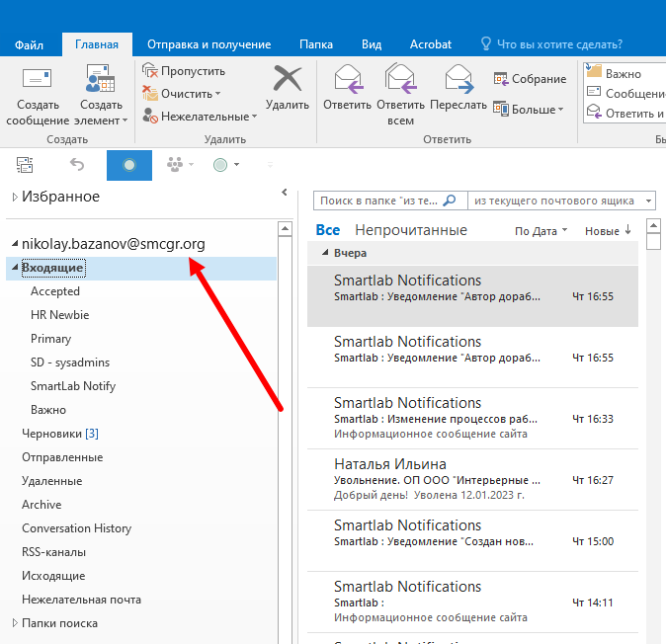Click the search magnifier icon

coord(450,201)
